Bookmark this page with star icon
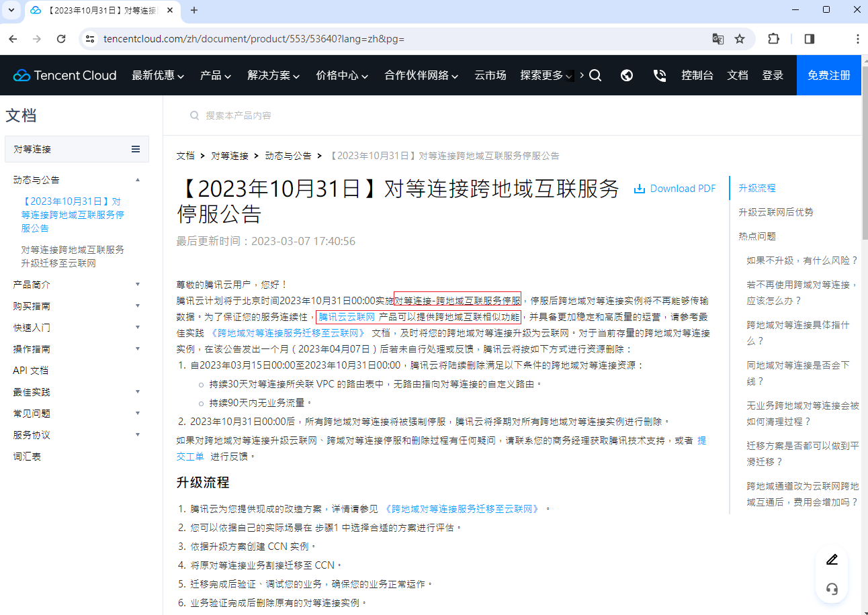The image size is (868, 615). [740, 39]
